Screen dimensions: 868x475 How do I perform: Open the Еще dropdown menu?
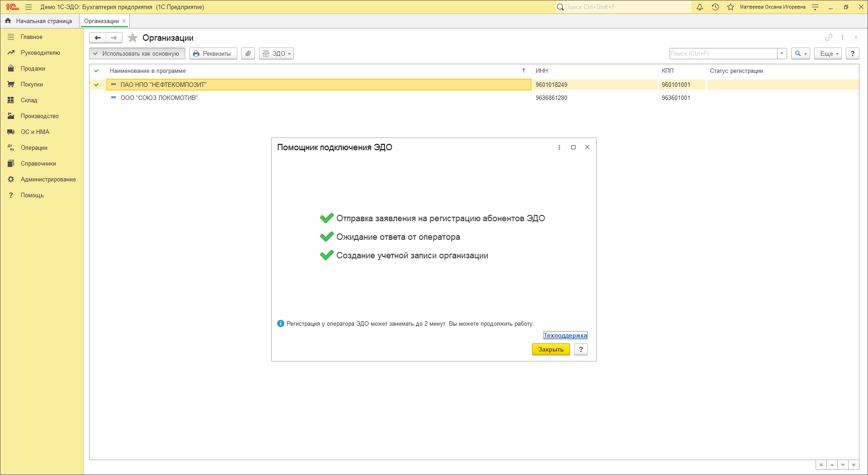(828, 54)
